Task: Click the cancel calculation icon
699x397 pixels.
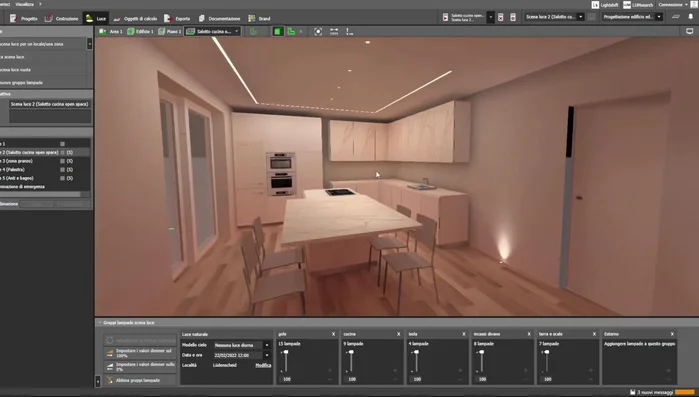Action: (501, 17)
